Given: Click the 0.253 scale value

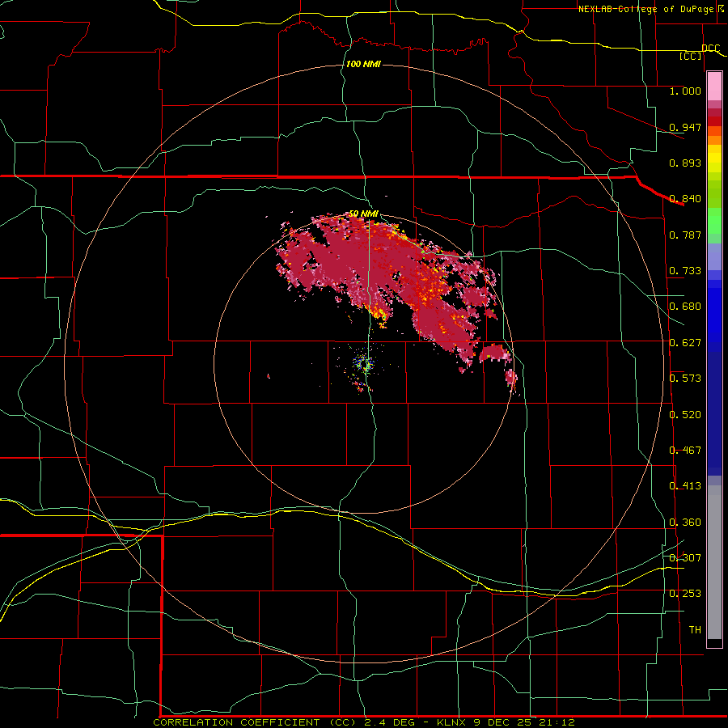Looking at the screenshot, I should click(685, 594).
